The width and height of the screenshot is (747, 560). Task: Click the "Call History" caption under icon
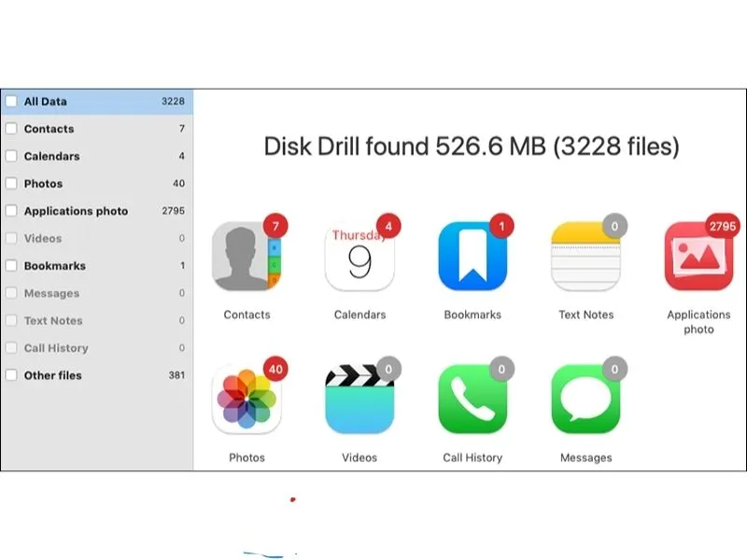[x=472, y=457]
